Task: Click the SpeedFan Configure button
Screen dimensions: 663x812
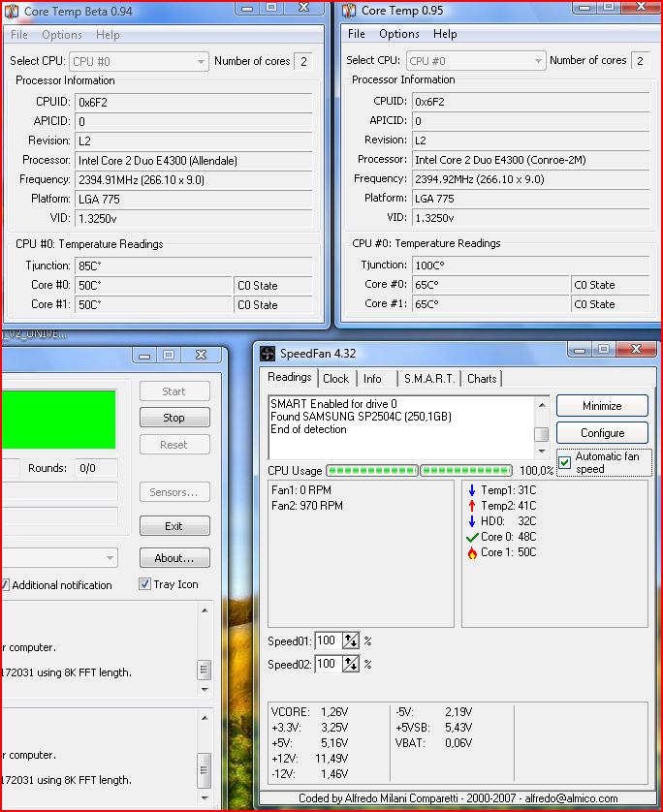Action: pos(602,432)
